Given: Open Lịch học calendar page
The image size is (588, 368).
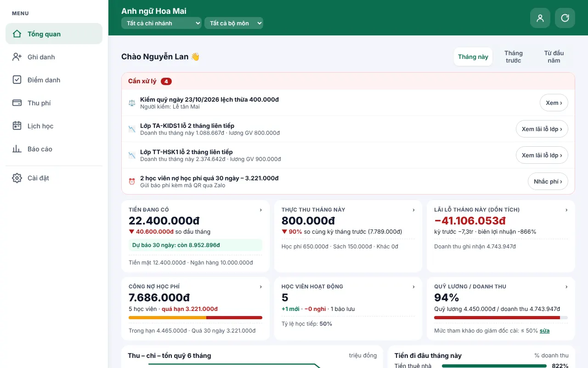Looking at the screenshot, I should pos(54,126).
